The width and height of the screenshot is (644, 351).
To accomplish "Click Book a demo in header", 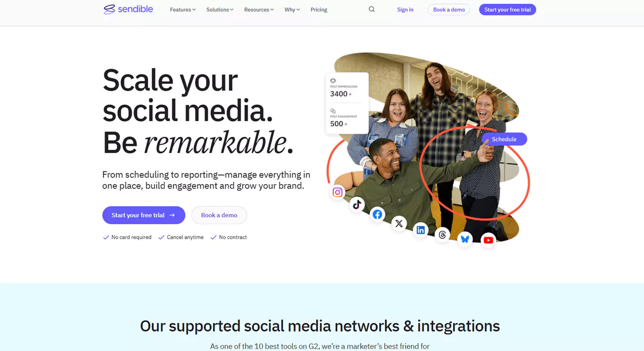I will (x=449, y=10).
